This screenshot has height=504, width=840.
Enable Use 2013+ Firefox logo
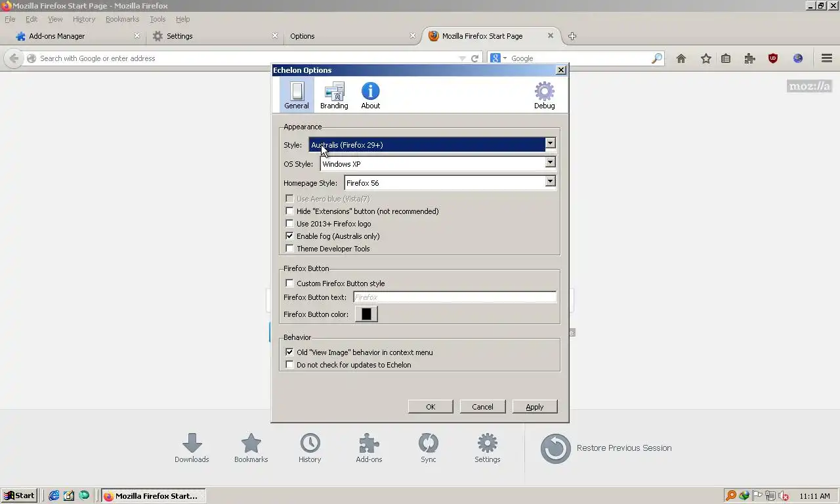click(x=289, y=224)
